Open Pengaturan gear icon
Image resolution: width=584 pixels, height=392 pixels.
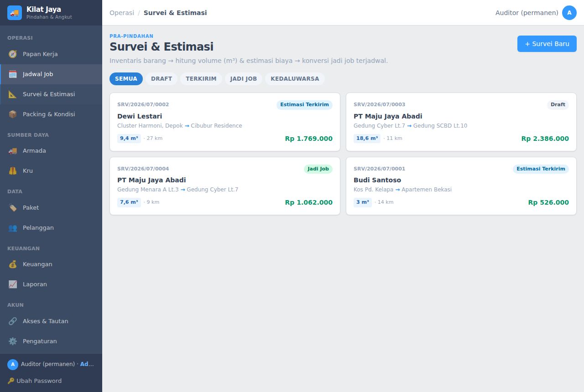pyautogui.click(x=13, y=341)
